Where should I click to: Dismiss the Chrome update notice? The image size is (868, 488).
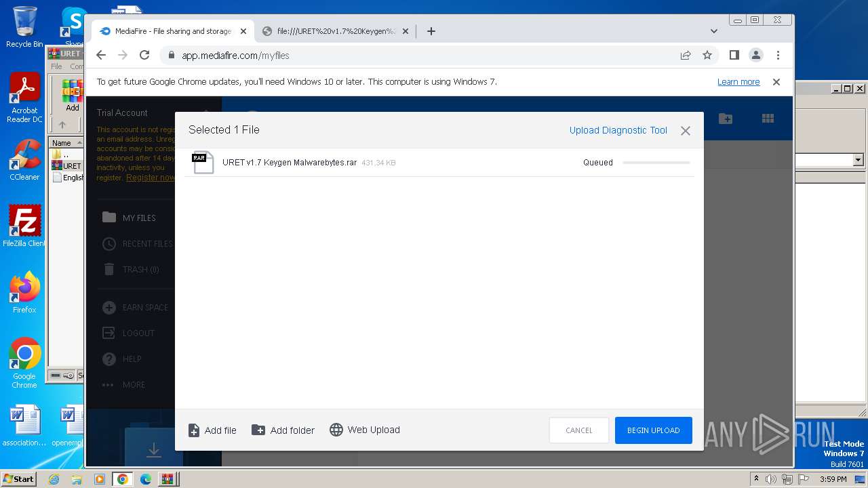coord(776,82)
